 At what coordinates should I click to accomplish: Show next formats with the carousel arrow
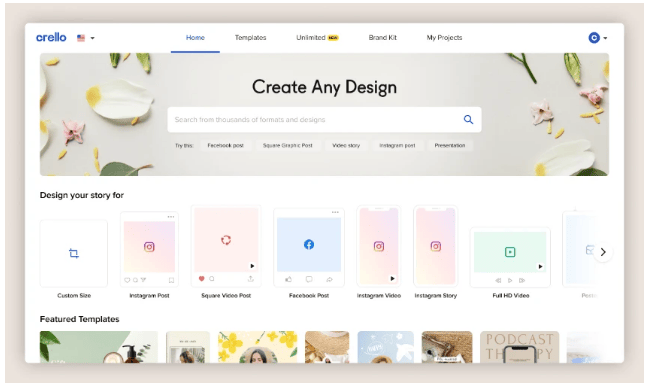tap(603, 252)
